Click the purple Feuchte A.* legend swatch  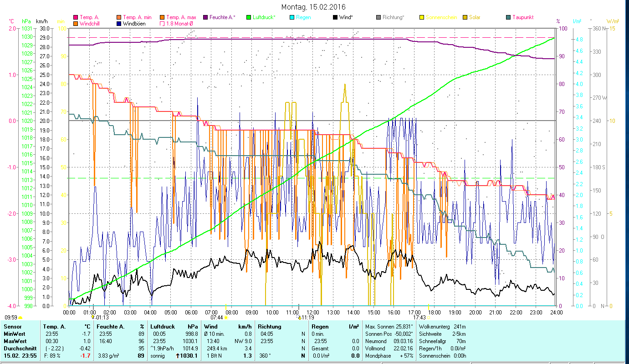tap(206, 17)
